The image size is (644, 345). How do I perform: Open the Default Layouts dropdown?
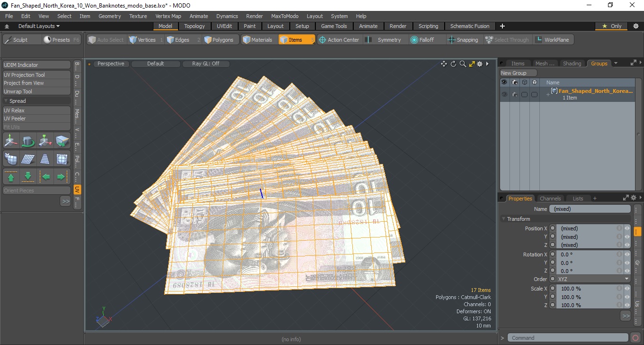(39, 26)
